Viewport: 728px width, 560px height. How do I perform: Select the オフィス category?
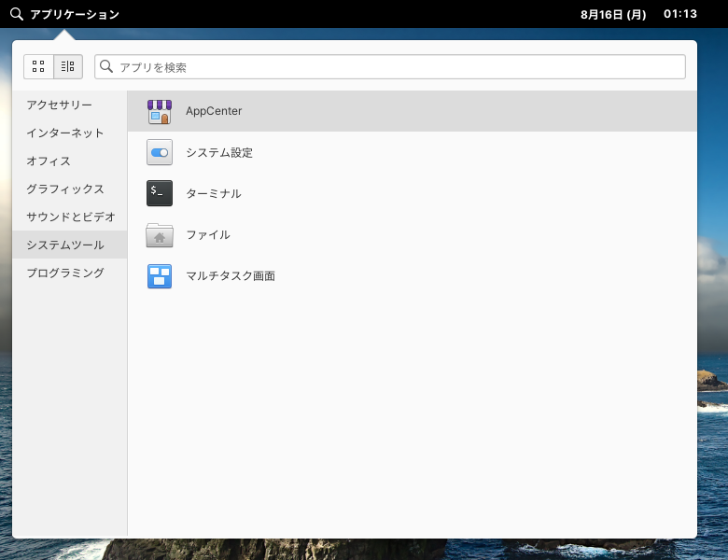[x=70, y=161]
